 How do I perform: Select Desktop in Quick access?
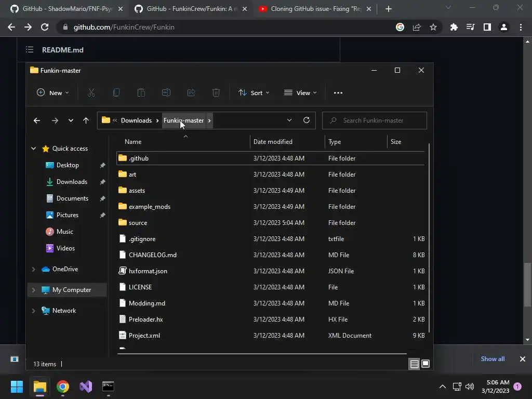point(68,165)
